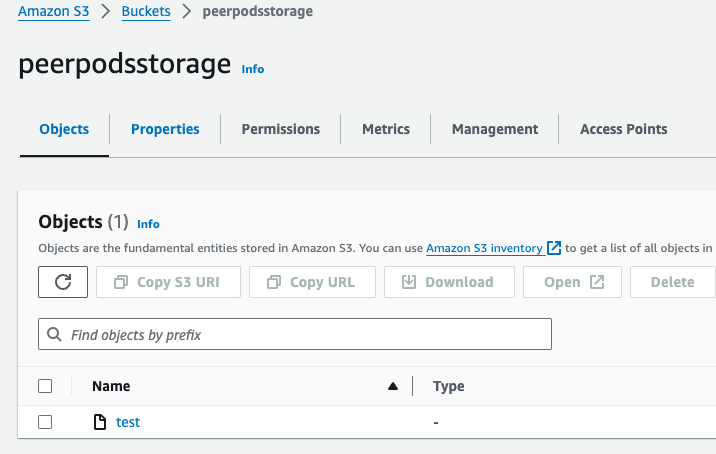Image resolution: width=716 pixels, height=454 pixels.
Task: Switch to the Properties tab
Action: tap(165, 129)
